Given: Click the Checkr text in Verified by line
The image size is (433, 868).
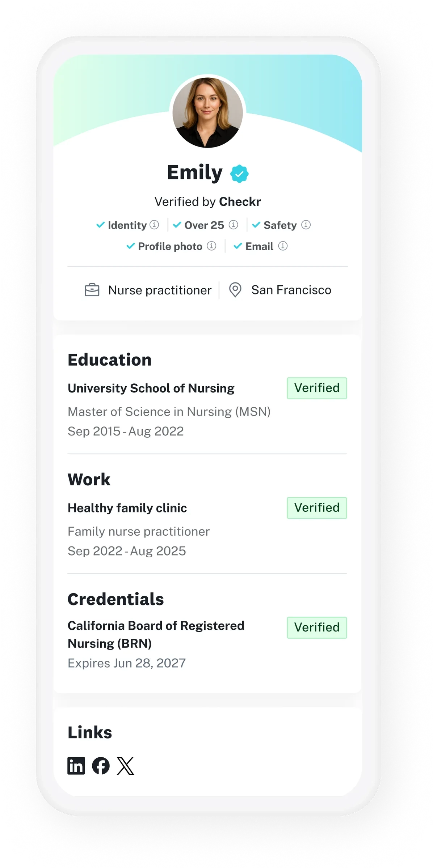Looking at the screenshot, I should click(x=240, y=201).
